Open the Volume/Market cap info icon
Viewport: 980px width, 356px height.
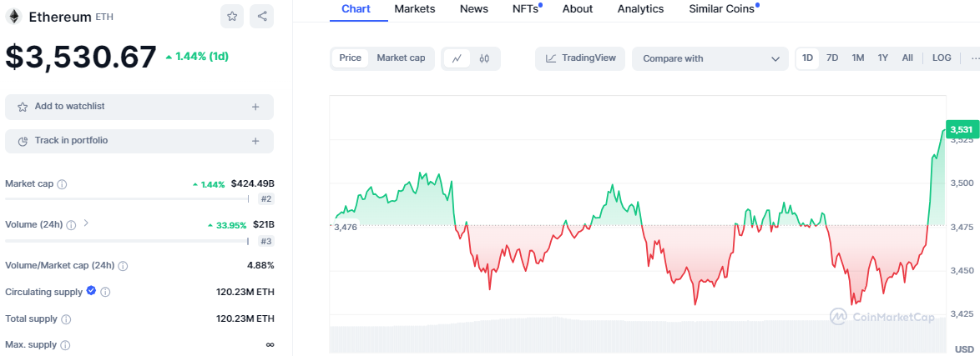(123, 265)
